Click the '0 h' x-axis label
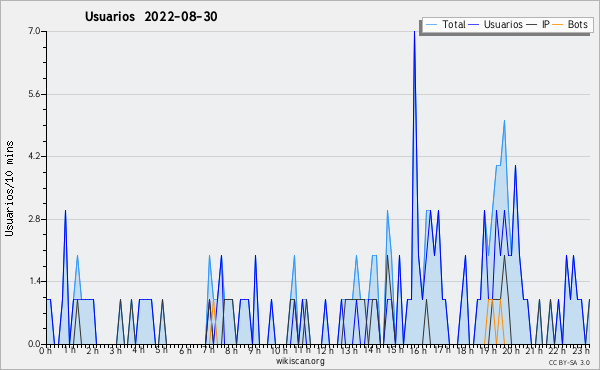 coord(46,350)
